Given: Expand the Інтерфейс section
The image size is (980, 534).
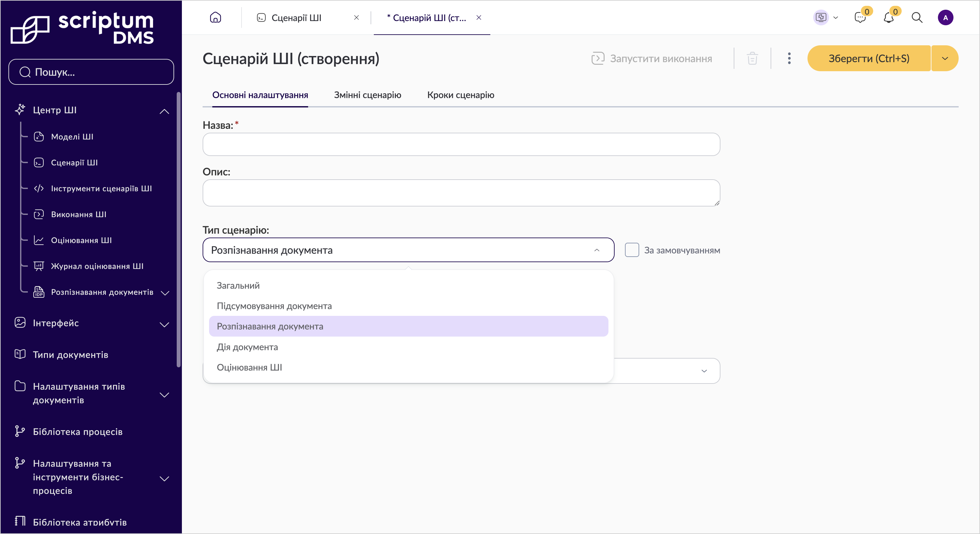Looking at the screenshot, I should click(x=164, y=324).
